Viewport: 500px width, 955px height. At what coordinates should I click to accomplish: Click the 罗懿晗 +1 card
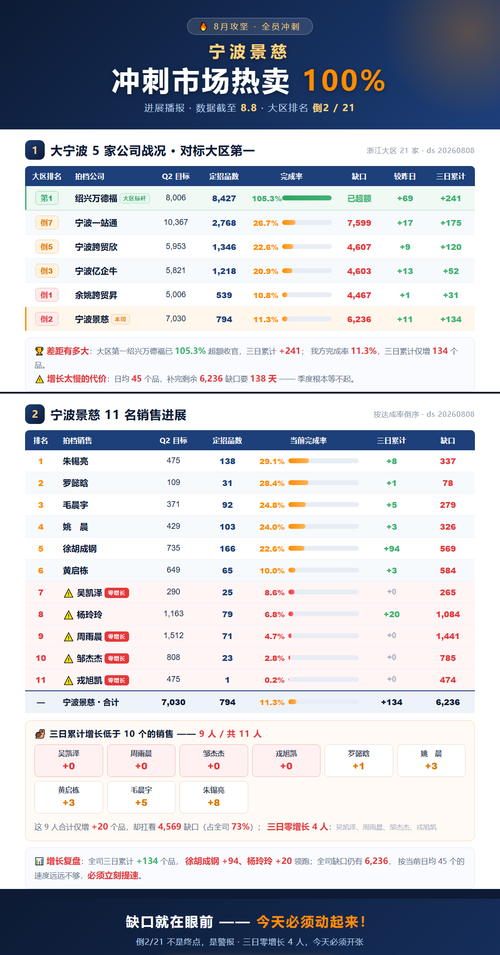(359, 761)
